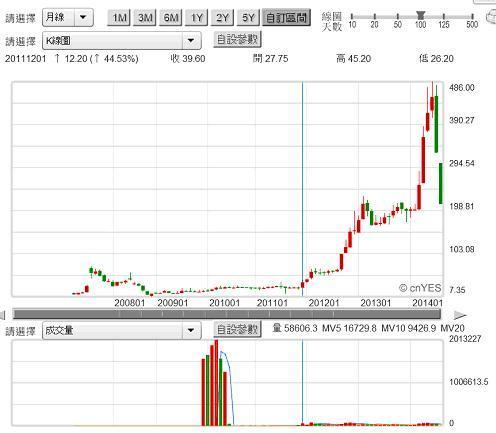Click the 201101 date axis label
Image resolution: width=496 pixels, height=433 pixels.
click(272, 303)
